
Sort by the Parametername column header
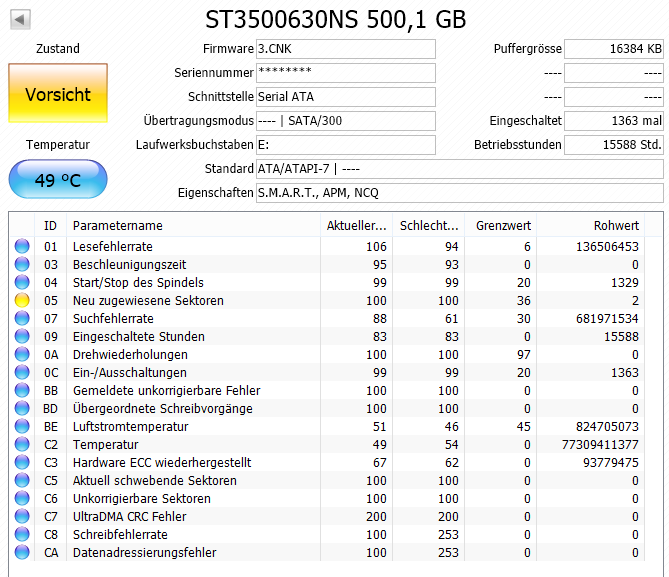[x=193, y=225]
